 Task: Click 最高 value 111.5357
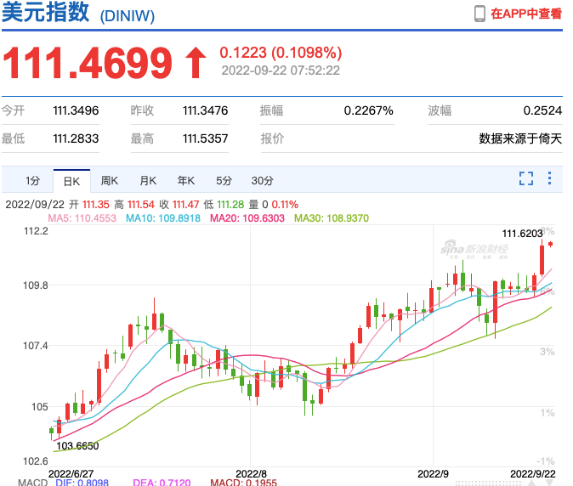pyautogui.click(x=205, y=138)
